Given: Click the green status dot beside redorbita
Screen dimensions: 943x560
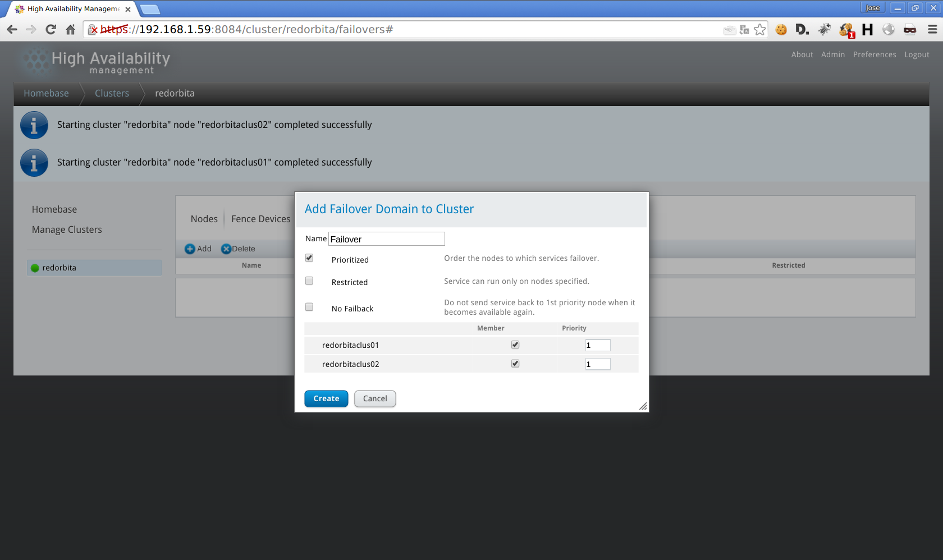Looking at the screenshot, I should click(35, 268).
